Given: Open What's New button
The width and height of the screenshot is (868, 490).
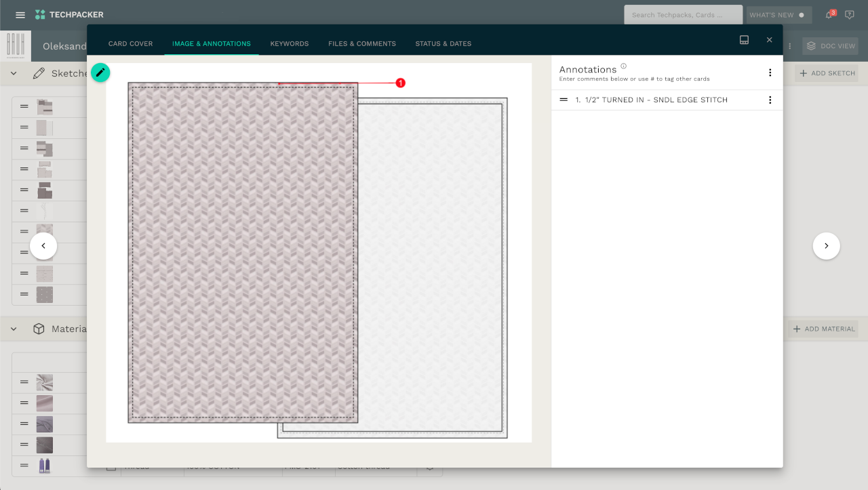Looking at the screenshot, I should [778, 15].
